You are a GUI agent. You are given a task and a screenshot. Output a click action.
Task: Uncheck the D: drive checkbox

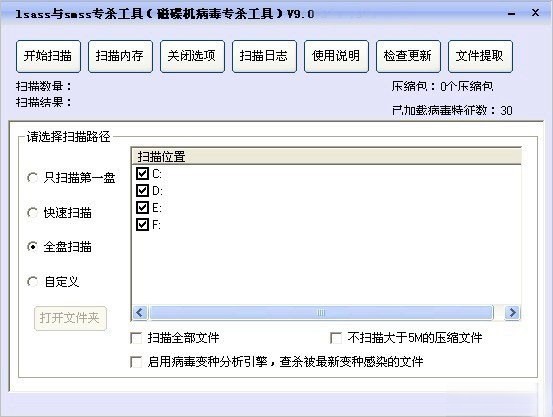point(142,191)
